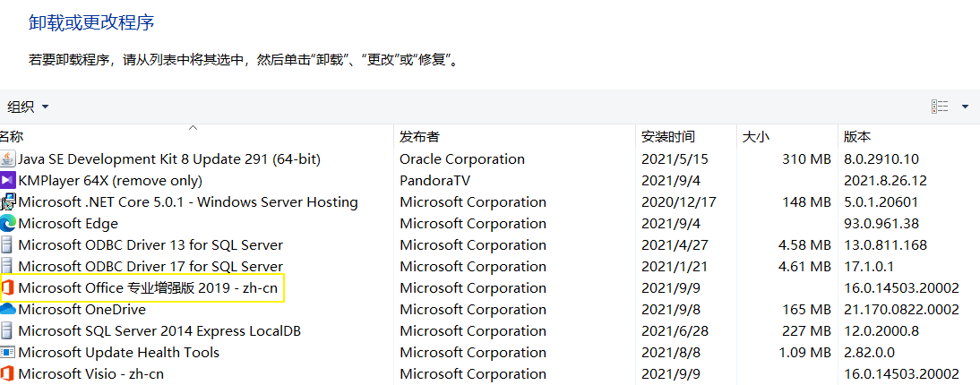
Task: Sort by the 发布者 column header
Action: pyautogui.click(x=419, y=136)
